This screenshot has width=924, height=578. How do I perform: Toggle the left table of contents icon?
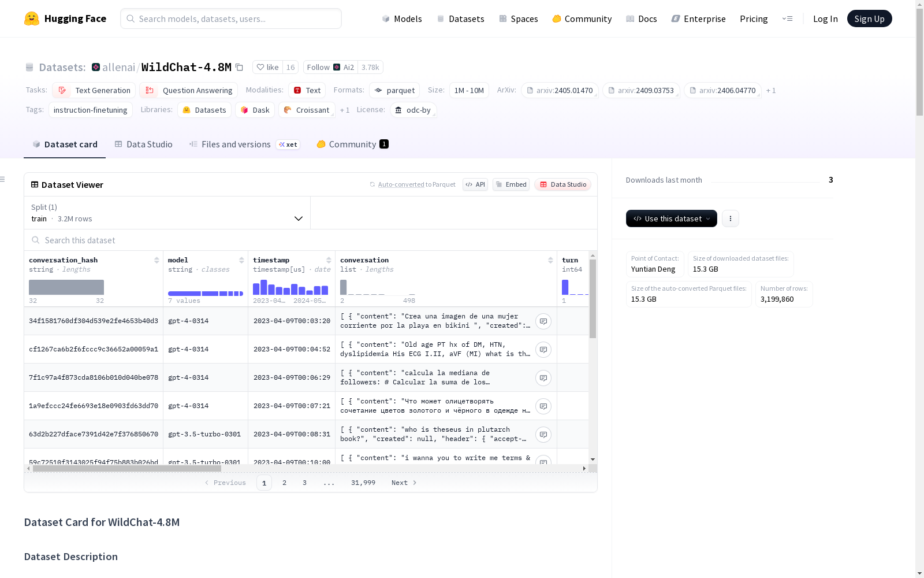pyautogui.click(x=2, y=179)
